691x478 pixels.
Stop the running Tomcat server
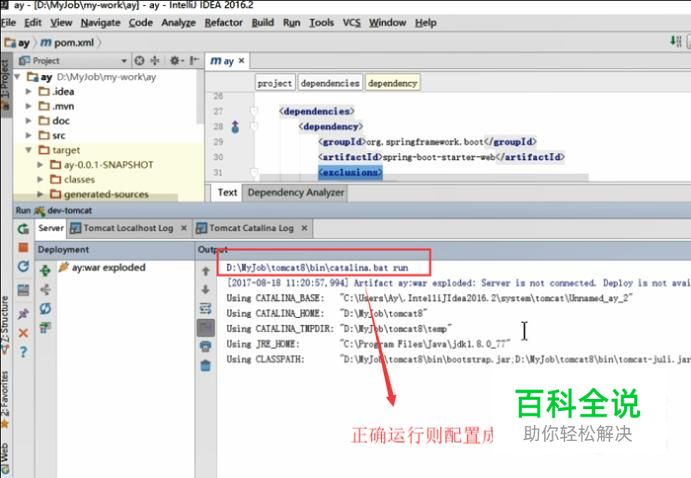(x=23, y=248)
